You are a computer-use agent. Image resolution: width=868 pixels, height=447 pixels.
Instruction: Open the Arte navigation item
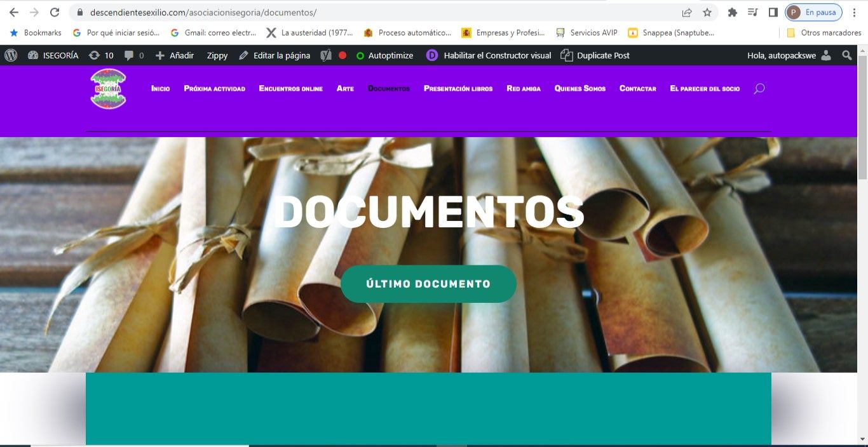pos(345,88)
